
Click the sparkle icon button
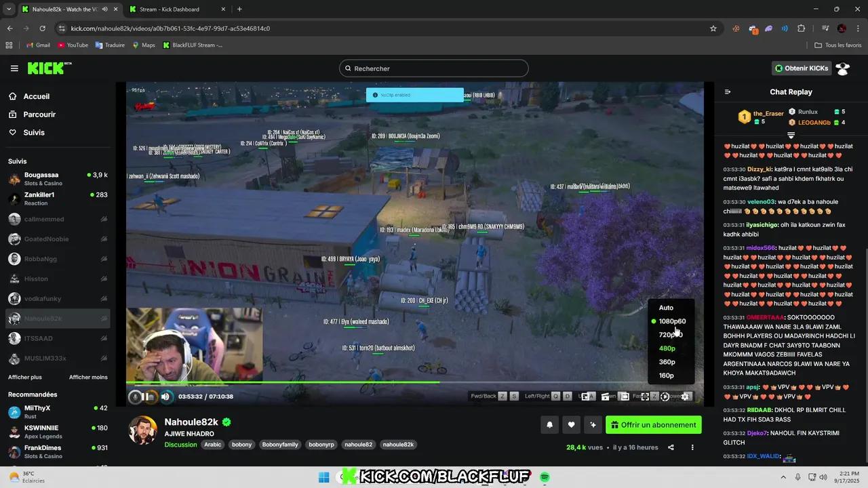tap(593, 425)
